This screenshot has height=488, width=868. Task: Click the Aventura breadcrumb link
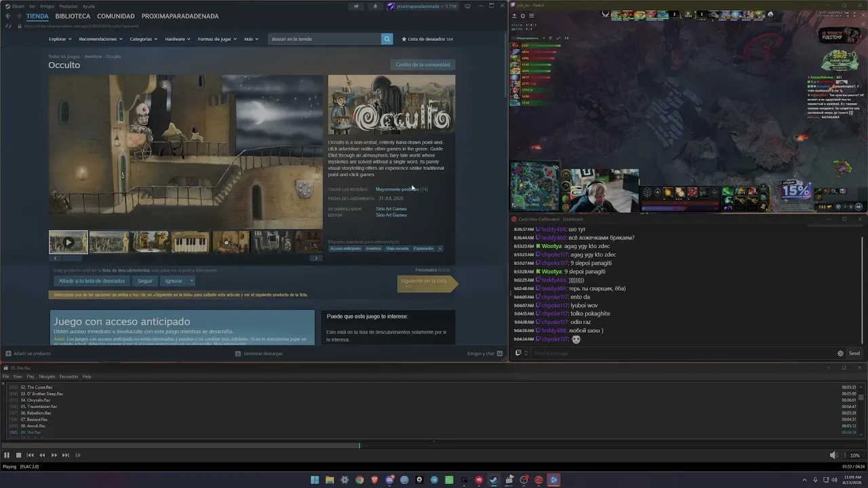click(x=93, y=56)
